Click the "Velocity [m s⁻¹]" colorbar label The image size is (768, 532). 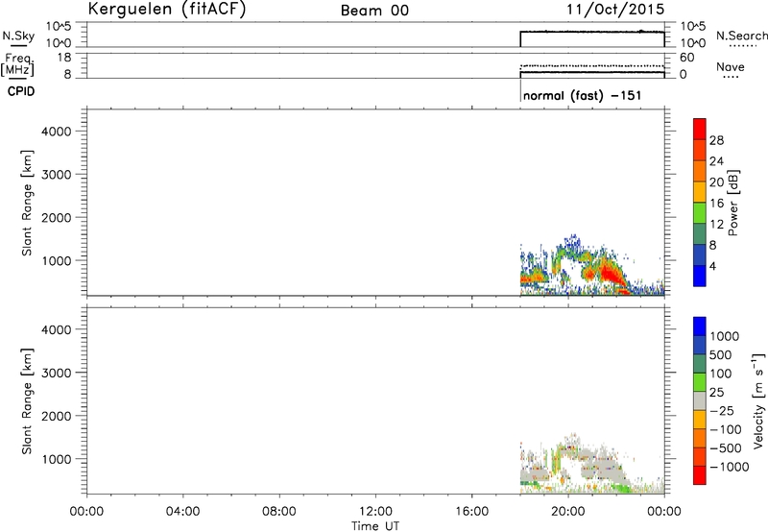(758, 400)
